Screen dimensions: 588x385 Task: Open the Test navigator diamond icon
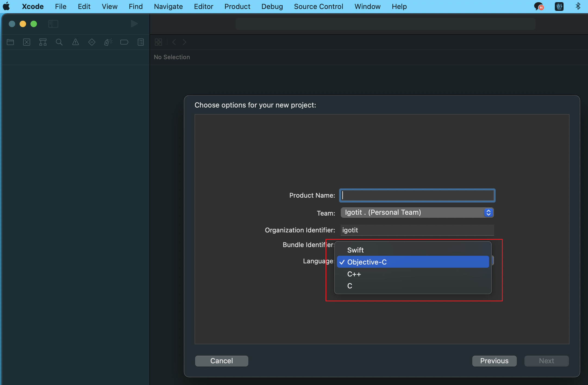point(92,42)
